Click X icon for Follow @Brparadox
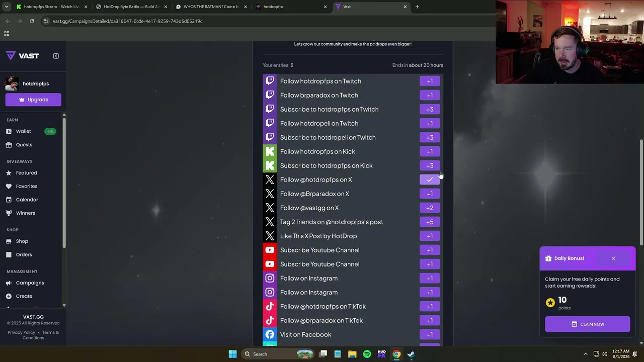 pos(270,194)
